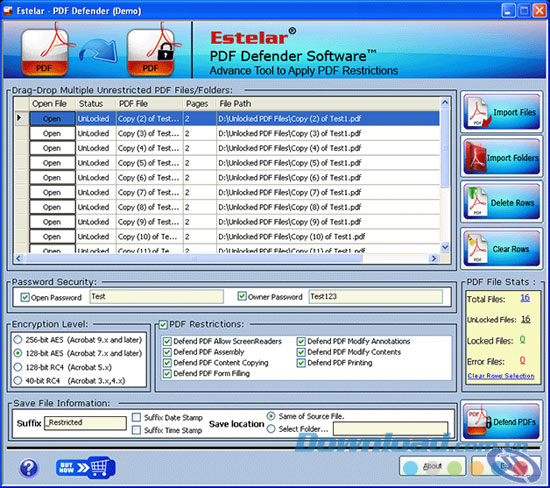Open the Copy (10) of Test1.pdf file
550x488 pixels.
coord(52,236)
